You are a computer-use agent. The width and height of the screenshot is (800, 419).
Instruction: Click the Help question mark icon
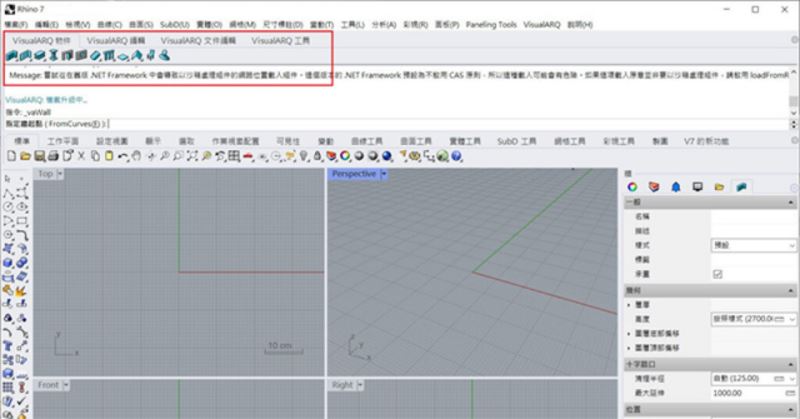[x=456, y=156]
